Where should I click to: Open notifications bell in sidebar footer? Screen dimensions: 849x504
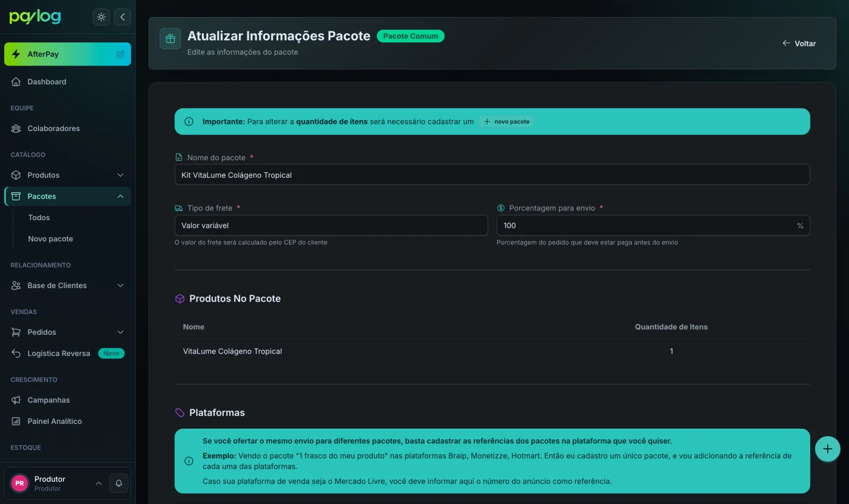[x=119, y=483]
